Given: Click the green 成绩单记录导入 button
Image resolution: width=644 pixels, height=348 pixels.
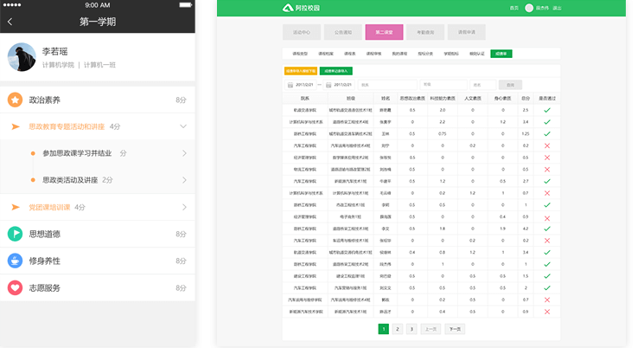Looking at the screenshot, I should (336, 70).
